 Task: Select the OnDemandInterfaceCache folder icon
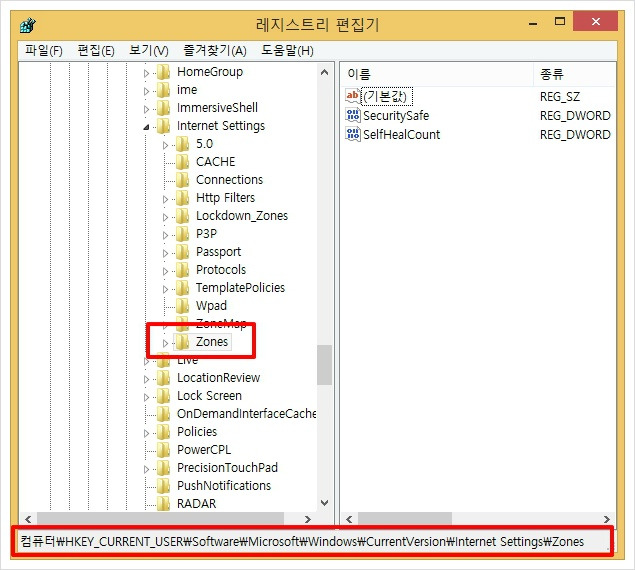(164, 414)
